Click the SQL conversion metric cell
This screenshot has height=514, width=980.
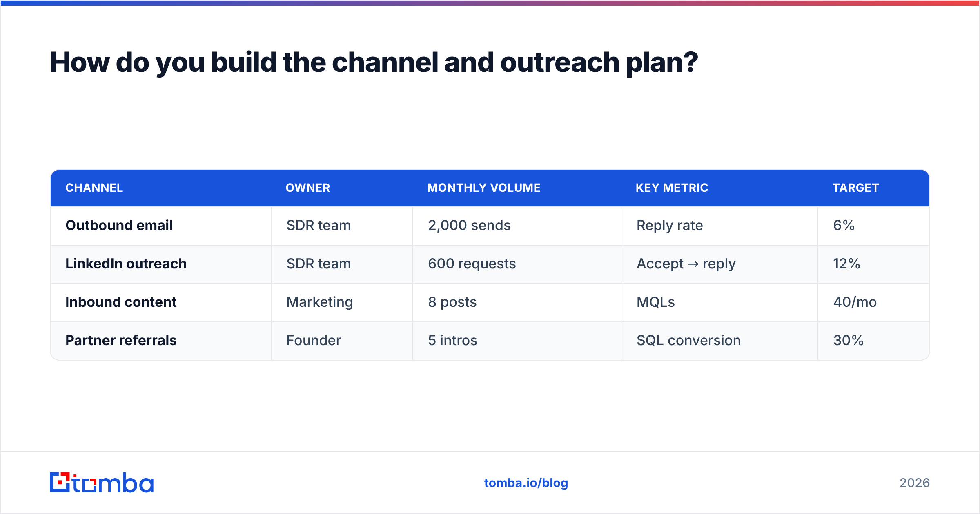coord(719,341)
